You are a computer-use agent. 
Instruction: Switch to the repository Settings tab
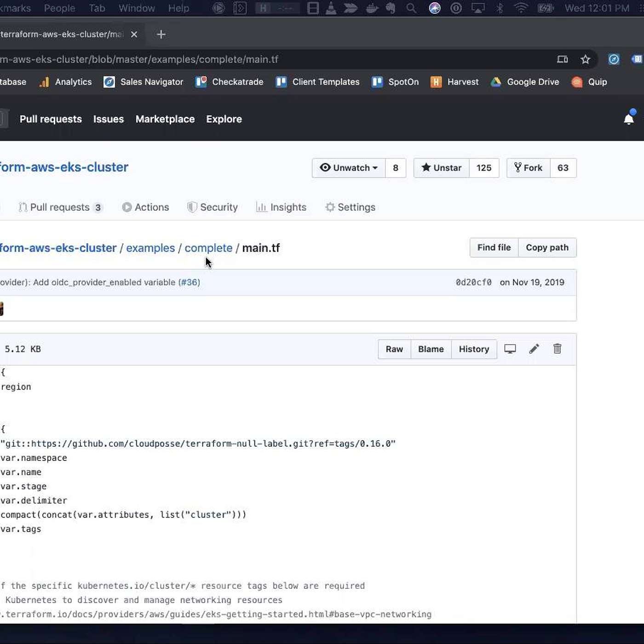point(350,207)
